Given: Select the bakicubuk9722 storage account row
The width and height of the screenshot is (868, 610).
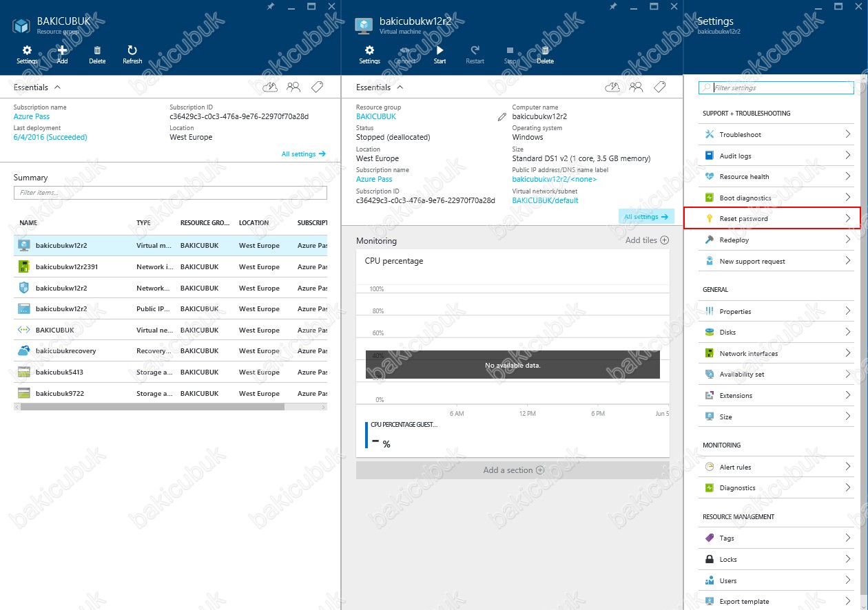Looking at the screenshot, I should [x=170, y=393].
